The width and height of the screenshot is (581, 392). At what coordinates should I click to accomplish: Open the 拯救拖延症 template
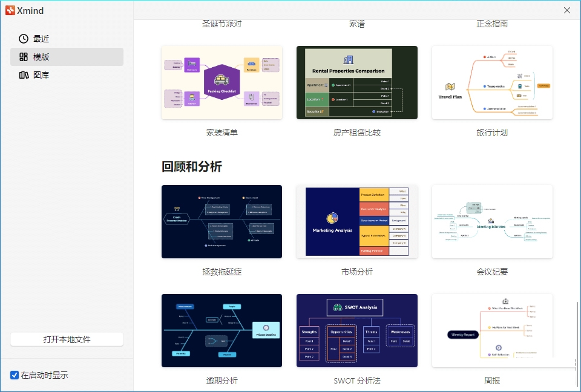(x=222, y=221)
